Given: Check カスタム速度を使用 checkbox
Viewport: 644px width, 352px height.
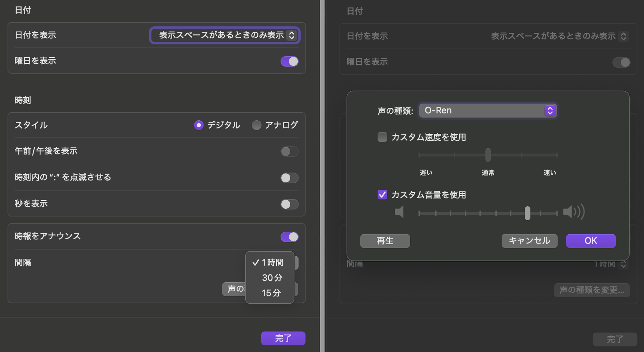Looking at the screenshot, I should coord(382,137).
